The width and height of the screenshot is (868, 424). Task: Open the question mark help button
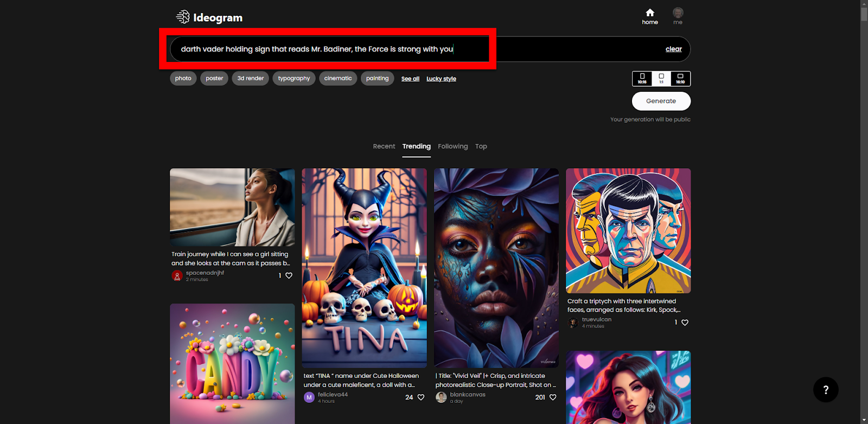tap(826, 389)
